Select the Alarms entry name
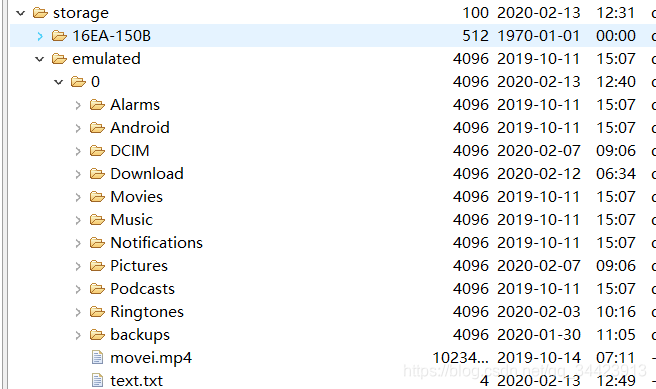Viewport: 656px width, 389px height. coord(135,105)
